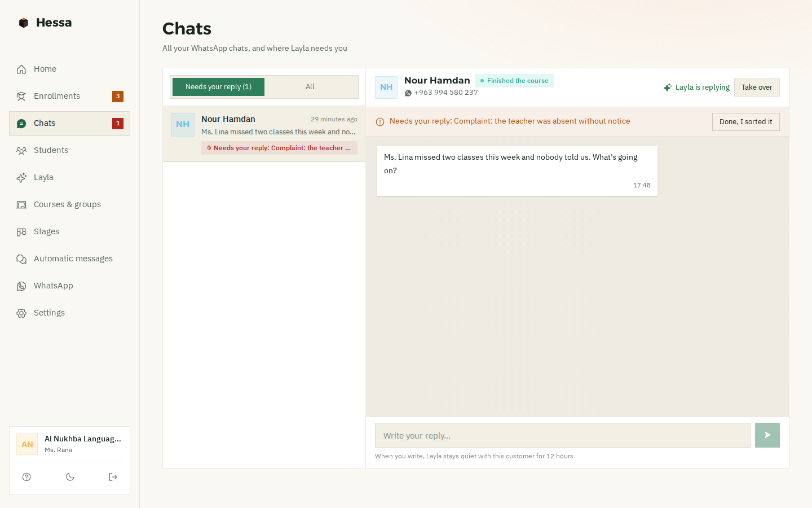
Task: Click the NH avatar in the chat header
Action: pyautogui.click(x=386, y=87)
